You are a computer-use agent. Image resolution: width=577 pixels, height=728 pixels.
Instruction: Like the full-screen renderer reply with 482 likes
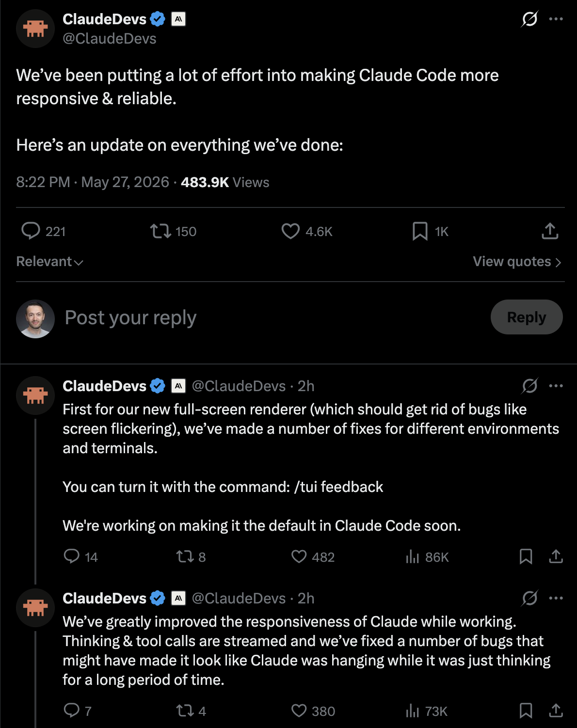click(x=313, y=557)
